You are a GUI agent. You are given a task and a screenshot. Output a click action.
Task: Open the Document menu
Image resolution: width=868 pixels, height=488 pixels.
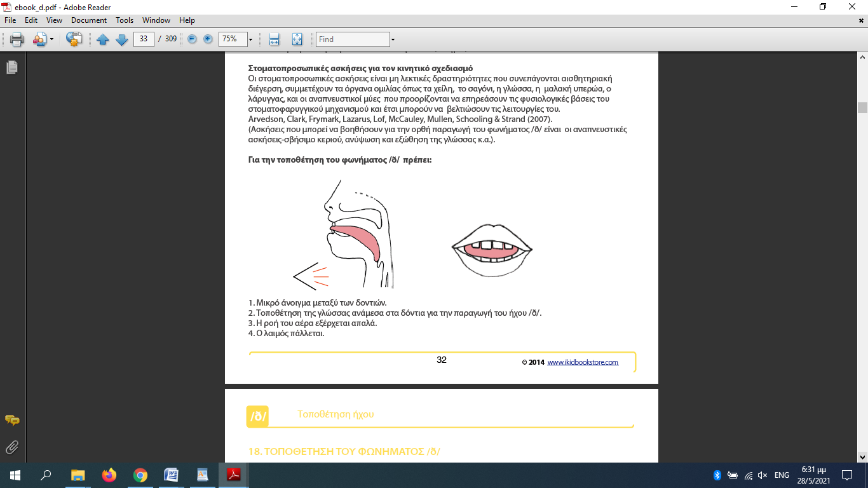coord(89,20)
